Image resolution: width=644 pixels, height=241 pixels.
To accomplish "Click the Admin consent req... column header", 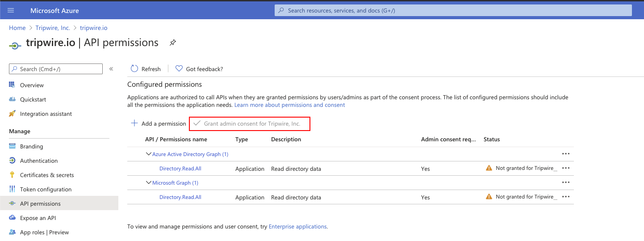I will [448, 140].
